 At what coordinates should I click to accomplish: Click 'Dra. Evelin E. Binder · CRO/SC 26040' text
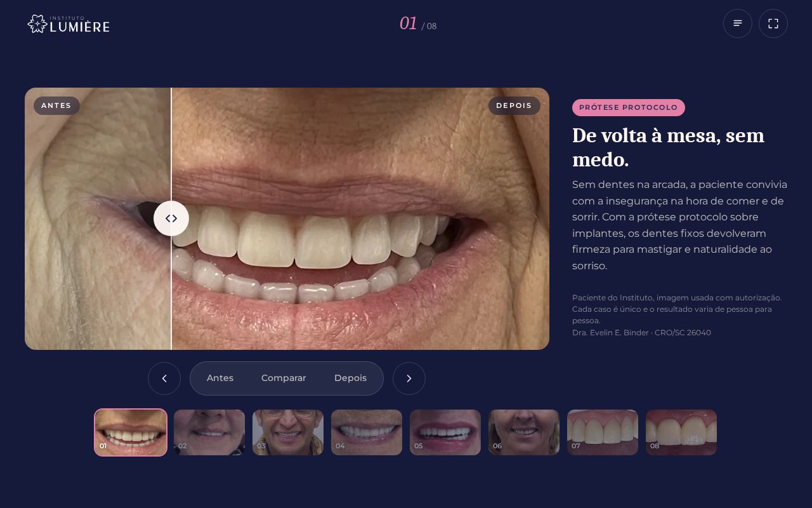click(641, 333)
